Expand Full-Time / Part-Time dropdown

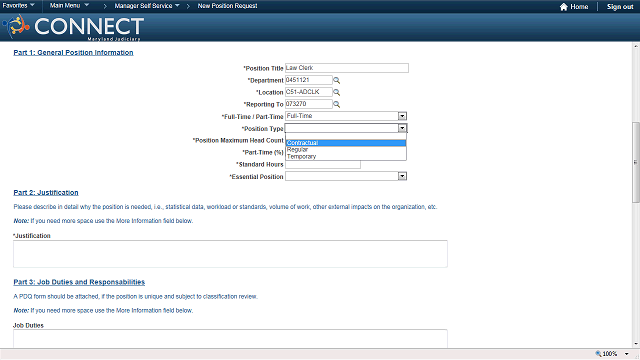[402, 116]
